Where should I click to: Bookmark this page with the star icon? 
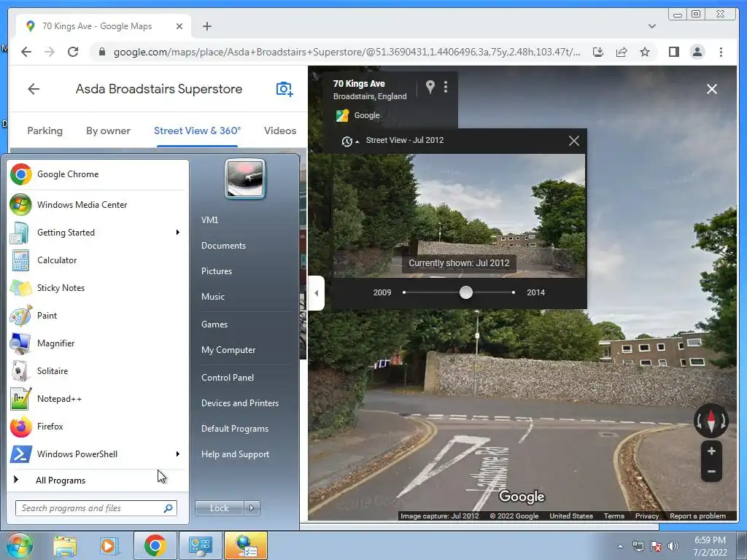pyautogui.click(x=645, y=52)
